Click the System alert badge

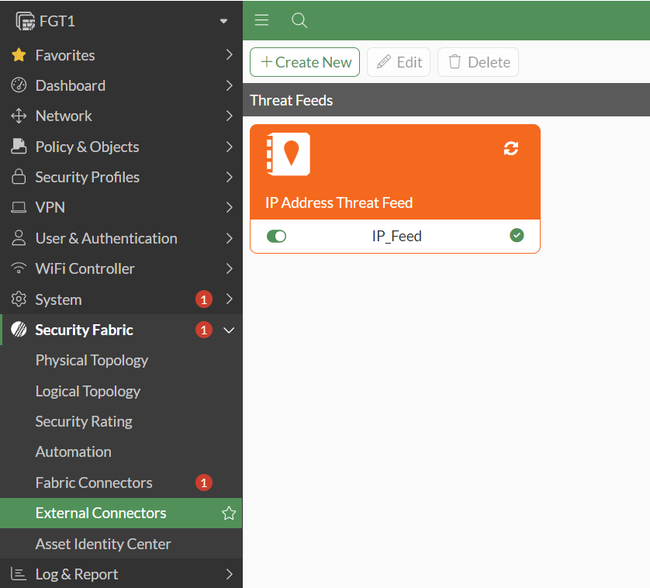point(204,299)
